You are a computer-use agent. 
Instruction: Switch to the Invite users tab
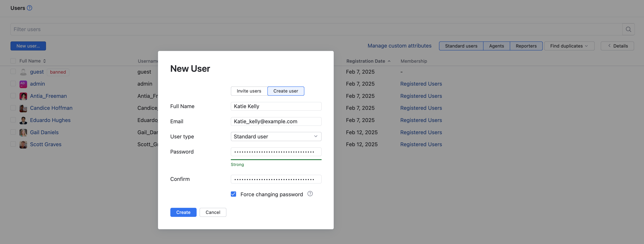point(249,91)
